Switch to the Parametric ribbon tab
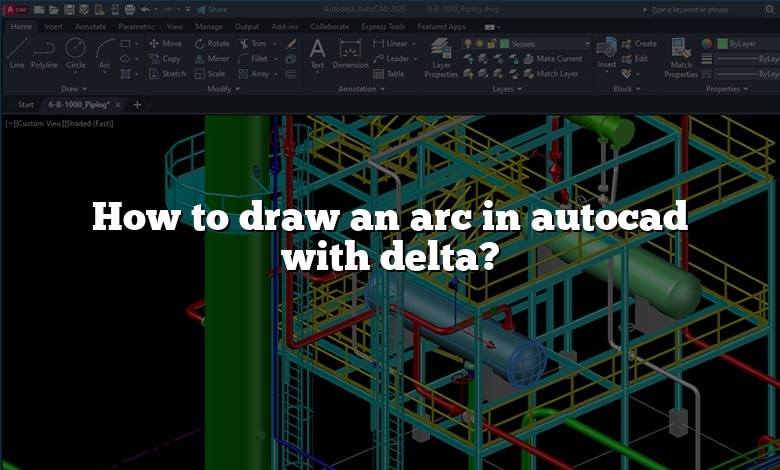This screenshot has height=470, width=780. (136, 26)
